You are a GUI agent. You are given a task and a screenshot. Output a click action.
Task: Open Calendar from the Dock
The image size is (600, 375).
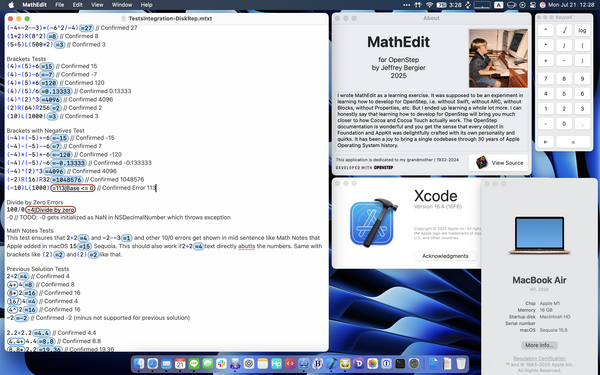180,363
